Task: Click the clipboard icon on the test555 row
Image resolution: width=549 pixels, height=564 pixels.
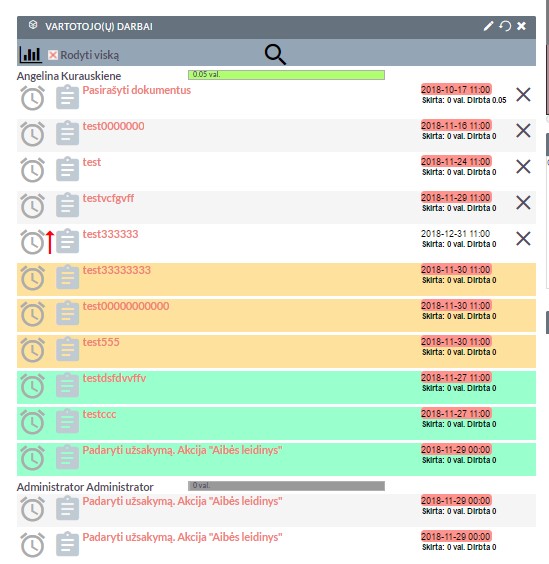Action: [x=67, y=349]
